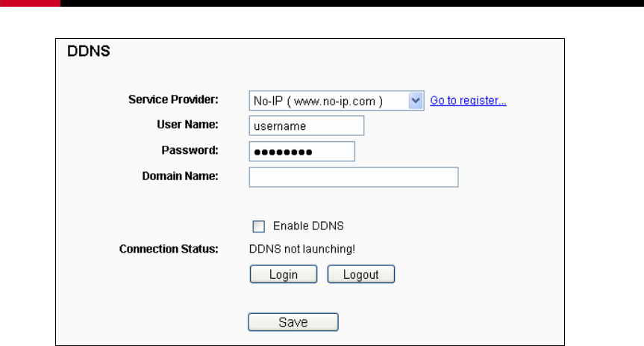Click the User Name label
Screen dimensions: 644x346
188,125
